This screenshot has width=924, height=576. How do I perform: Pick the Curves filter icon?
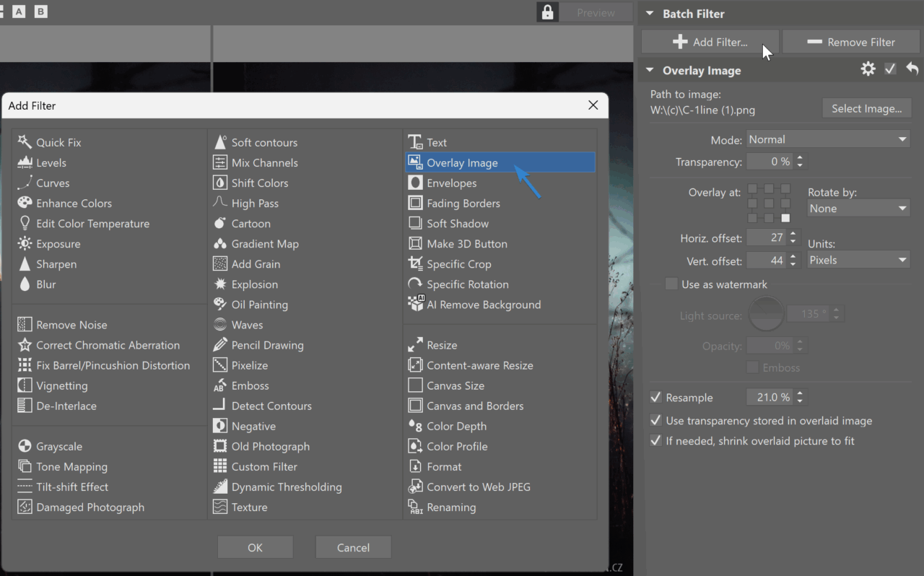click(x=25, y=183)
